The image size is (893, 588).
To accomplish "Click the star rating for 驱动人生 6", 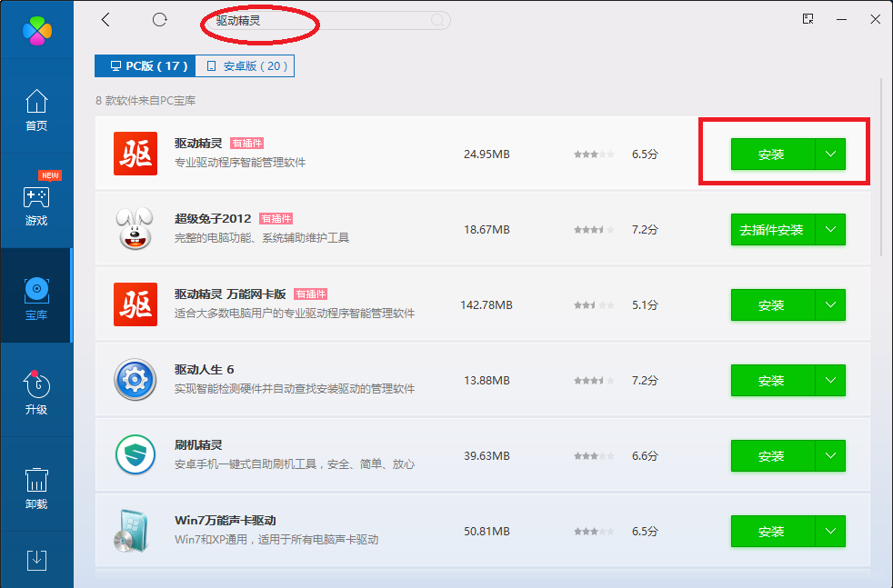I will pyautogui.click(x=594, y=380).
